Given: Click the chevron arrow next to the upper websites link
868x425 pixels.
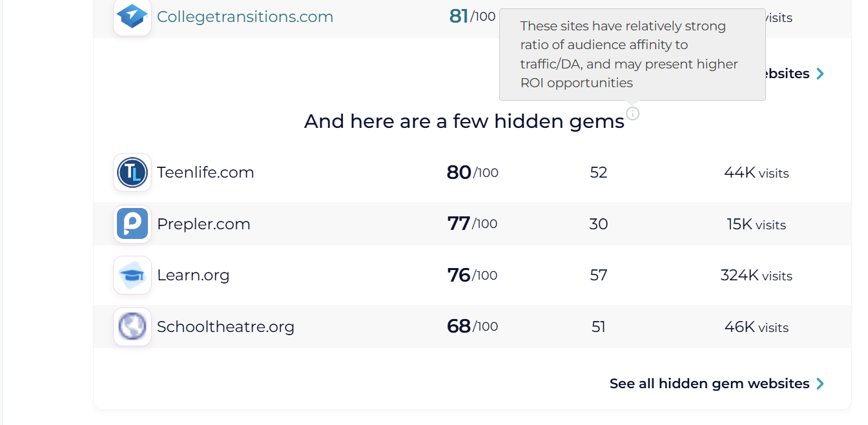Looking at the screenshot, I should [x=820, y=74].
